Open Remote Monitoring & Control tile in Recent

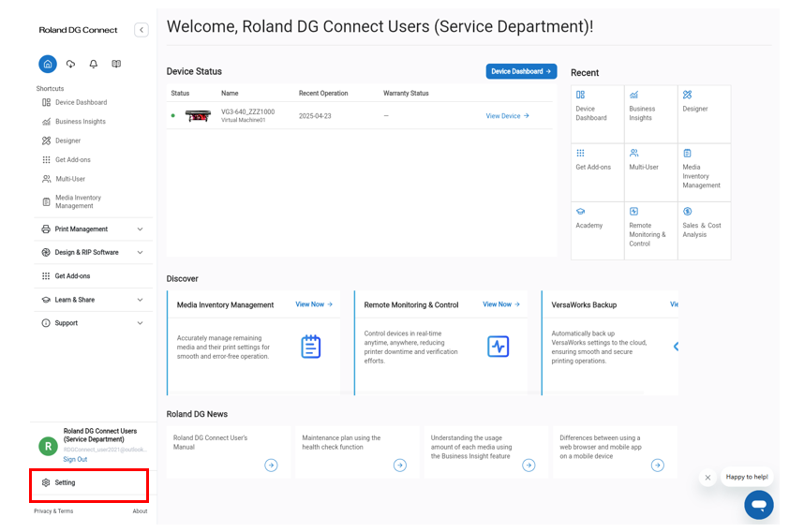pos(651,230)
